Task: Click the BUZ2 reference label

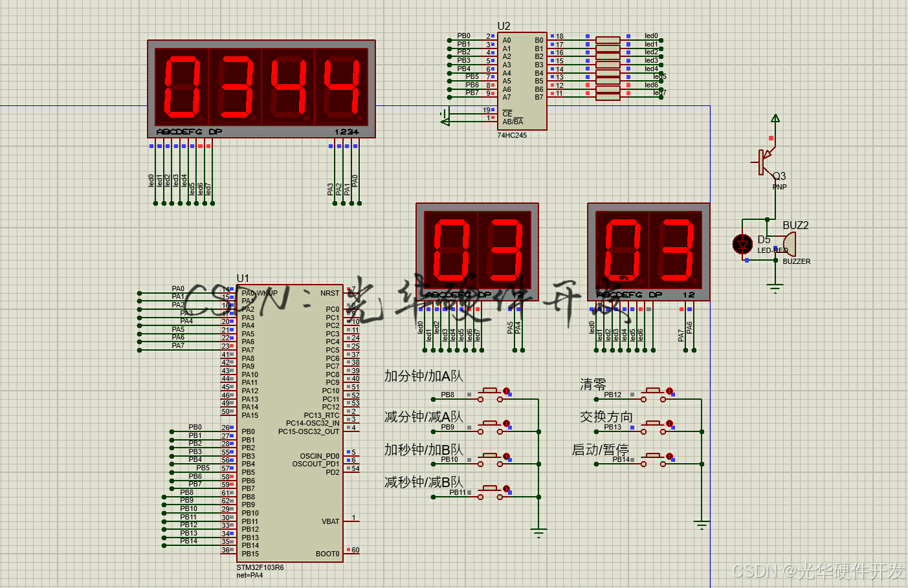Action: click(x=795, y=225)
